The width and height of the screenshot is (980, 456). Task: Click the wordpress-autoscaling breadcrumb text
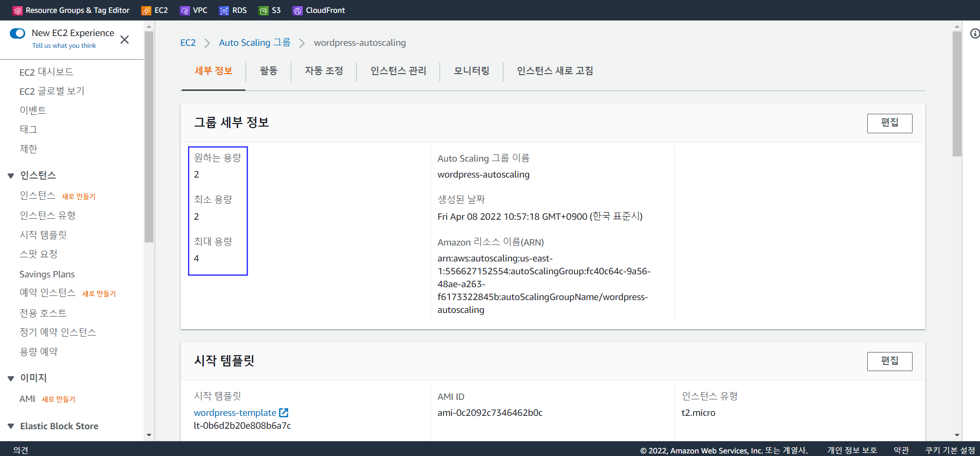tap(360, 43)
